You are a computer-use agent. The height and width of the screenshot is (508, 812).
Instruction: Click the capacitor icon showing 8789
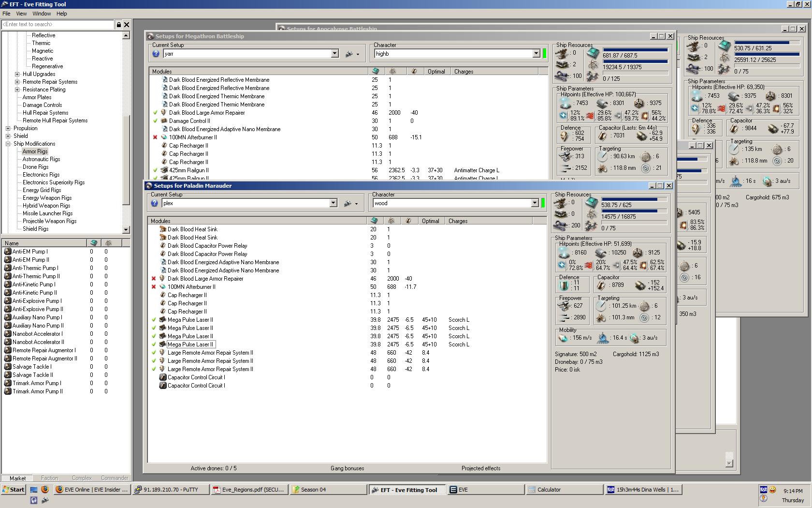(602, 285)
